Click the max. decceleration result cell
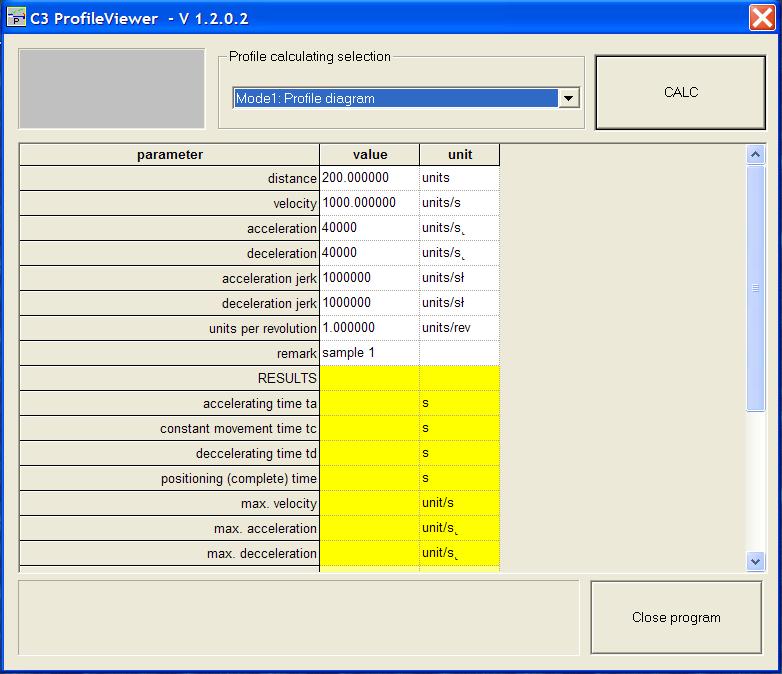 pos(370,553)
